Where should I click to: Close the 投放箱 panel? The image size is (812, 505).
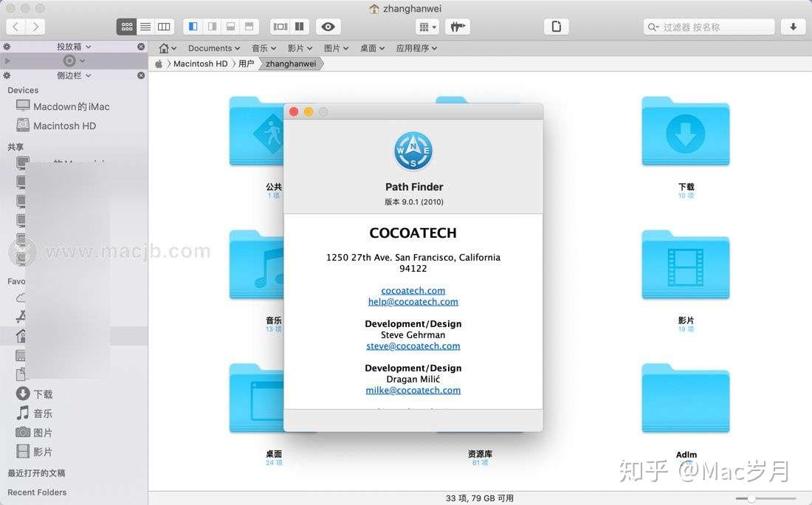coord(141,47)
